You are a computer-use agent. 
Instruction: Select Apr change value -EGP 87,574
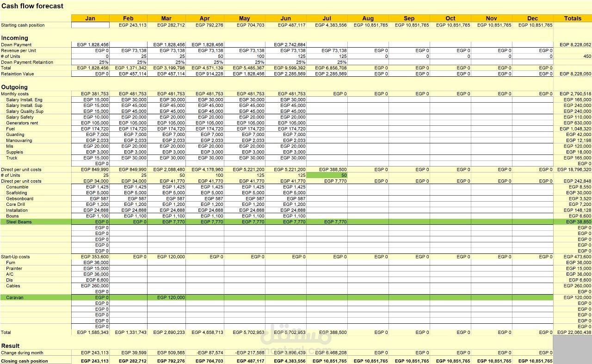pos(204,353)
